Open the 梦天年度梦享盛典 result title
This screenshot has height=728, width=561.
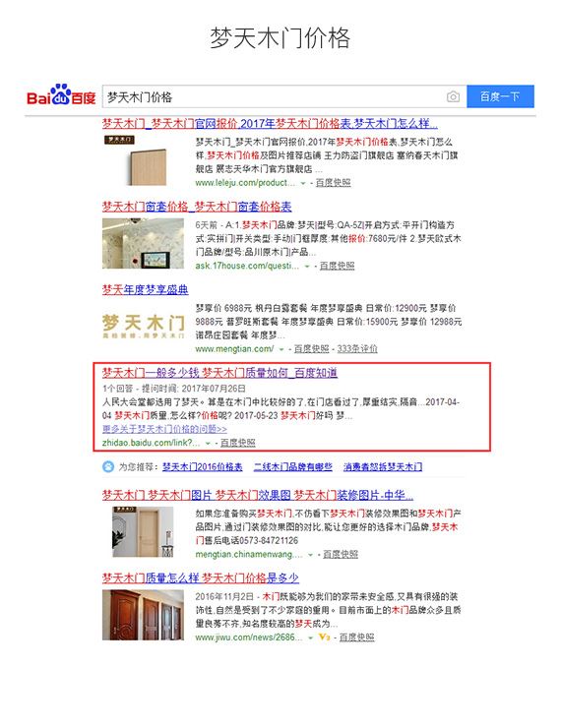point(145,289)
